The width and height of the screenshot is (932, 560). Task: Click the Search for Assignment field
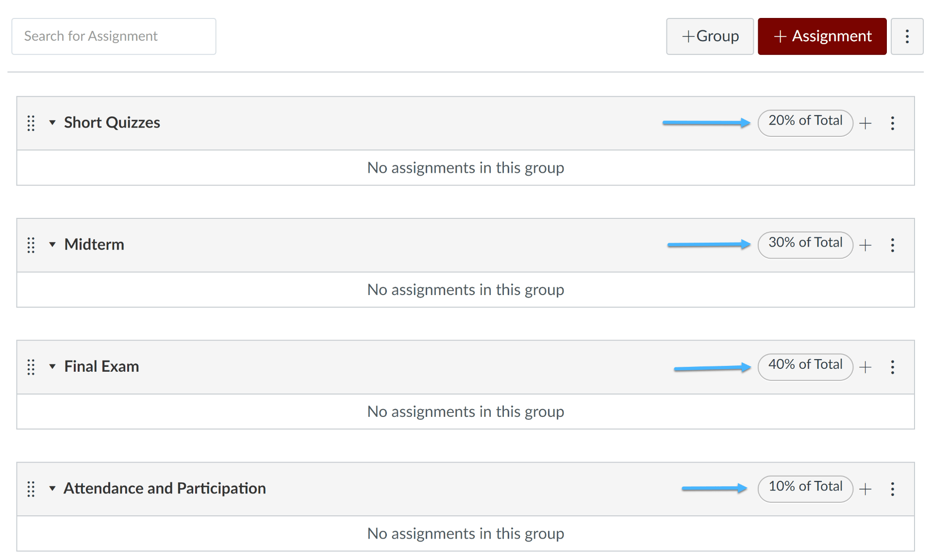pyautogui.click(x=113, y=36)
